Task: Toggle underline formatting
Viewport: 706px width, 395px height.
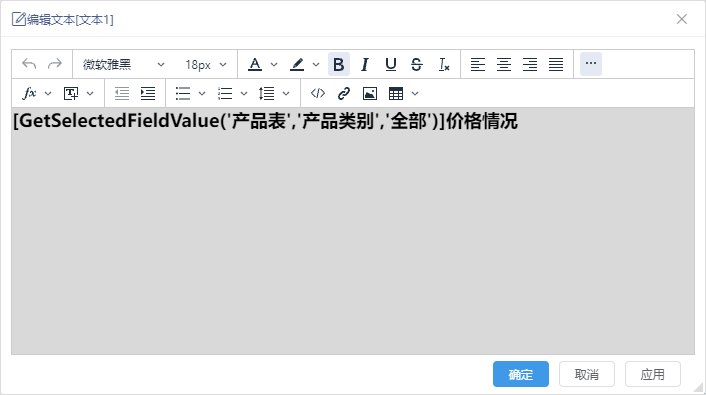Action: 391,64
